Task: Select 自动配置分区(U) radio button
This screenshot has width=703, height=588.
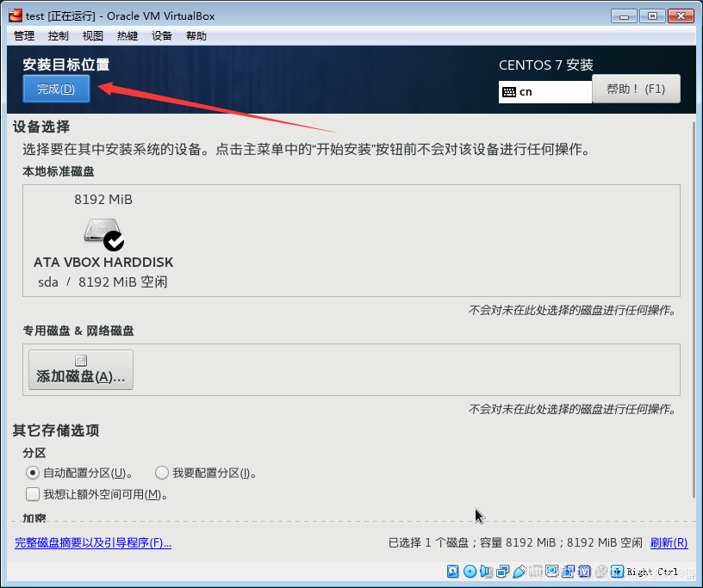Action: tap(32, 473)
